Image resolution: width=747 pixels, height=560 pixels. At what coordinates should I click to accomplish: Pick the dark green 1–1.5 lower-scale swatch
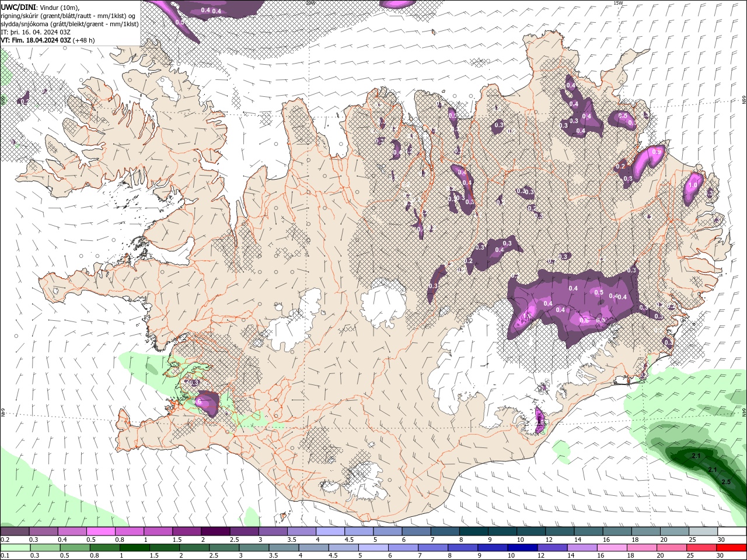pos(134,547)
